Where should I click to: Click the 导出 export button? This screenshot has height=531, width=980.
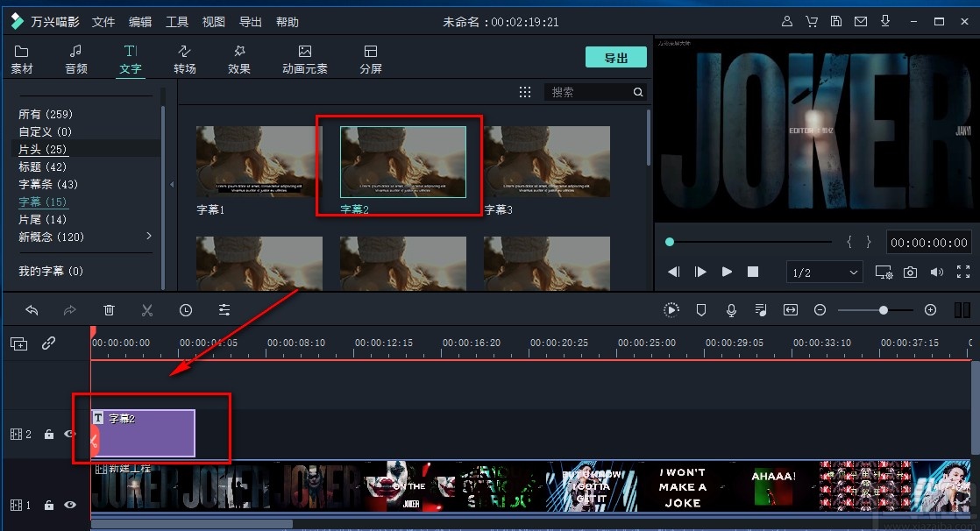[x=616, y=56]
